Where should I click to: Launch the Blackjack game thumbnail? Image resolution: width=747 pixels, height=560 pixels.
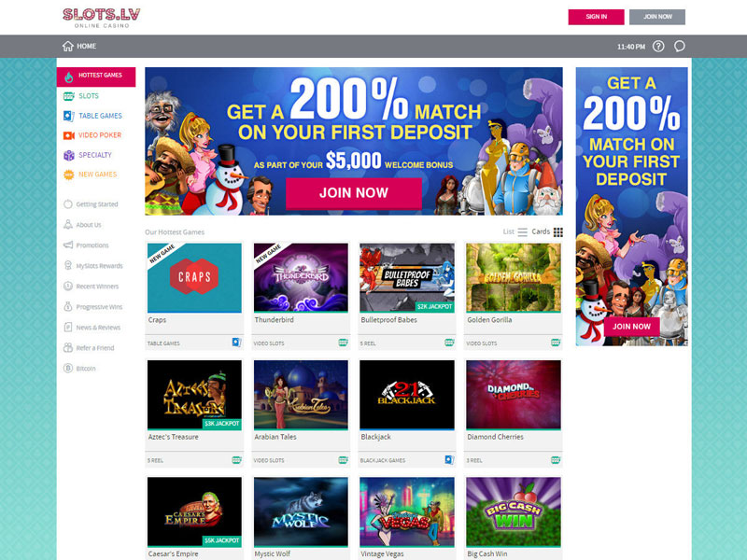click(407, 395)
